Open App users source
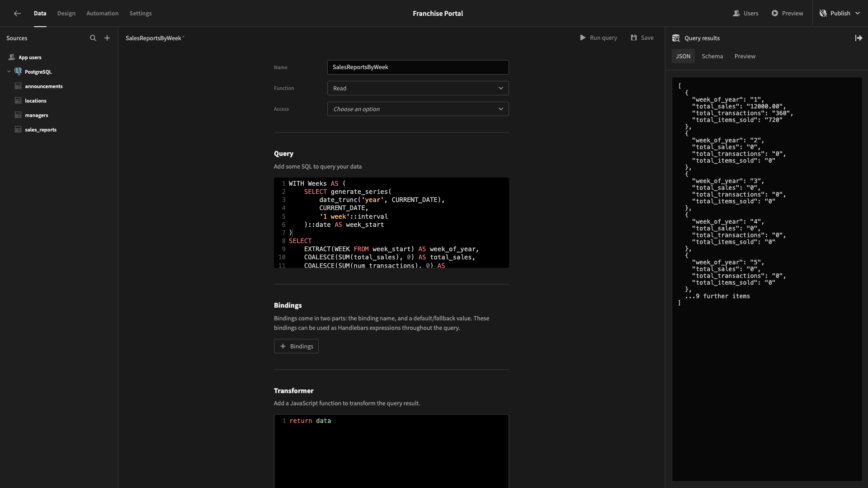868x488 pixels. 30,57
